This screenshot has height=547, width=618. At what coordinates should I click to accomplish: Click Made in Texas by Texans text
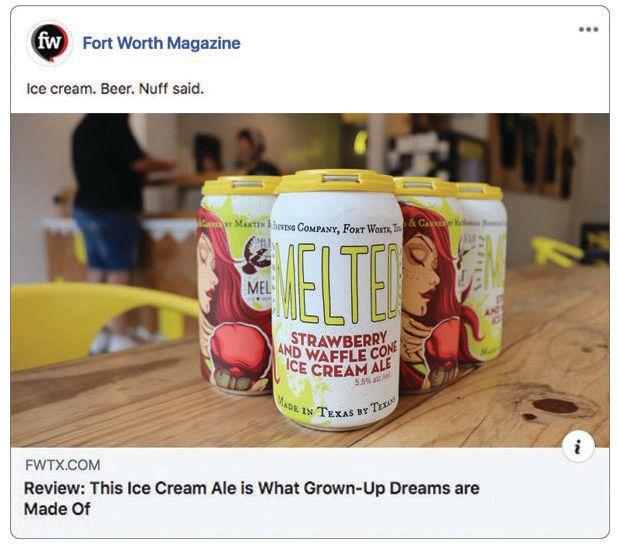click(x=336, y=409)
